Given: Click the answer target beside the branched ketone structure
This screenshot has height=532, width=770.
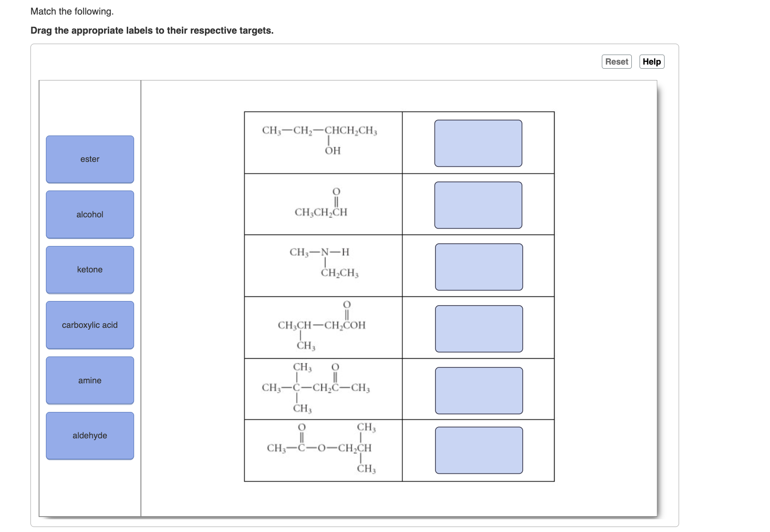Looking at the screenshot, I should point(479,390).
